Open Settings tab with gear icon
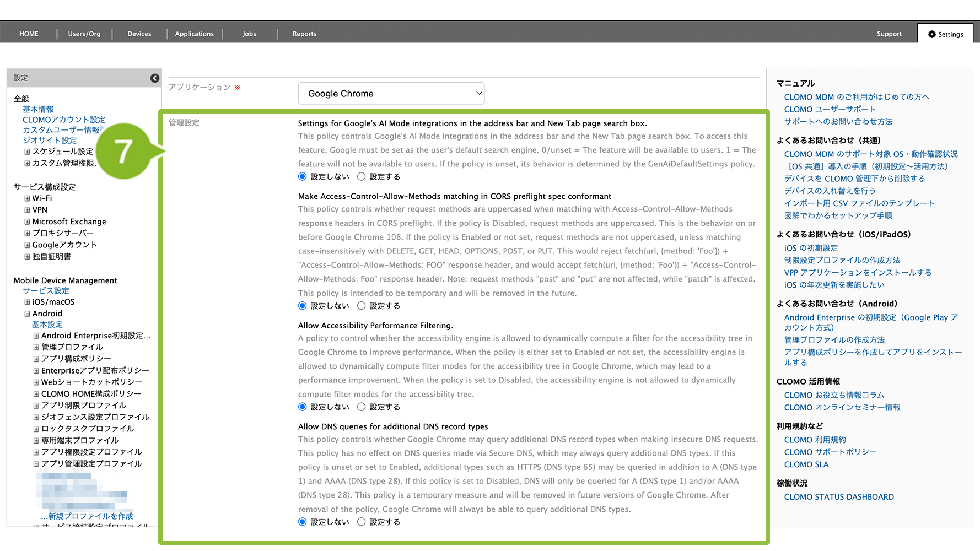Viewport: 980px width, 551px height. coord(945,34)
